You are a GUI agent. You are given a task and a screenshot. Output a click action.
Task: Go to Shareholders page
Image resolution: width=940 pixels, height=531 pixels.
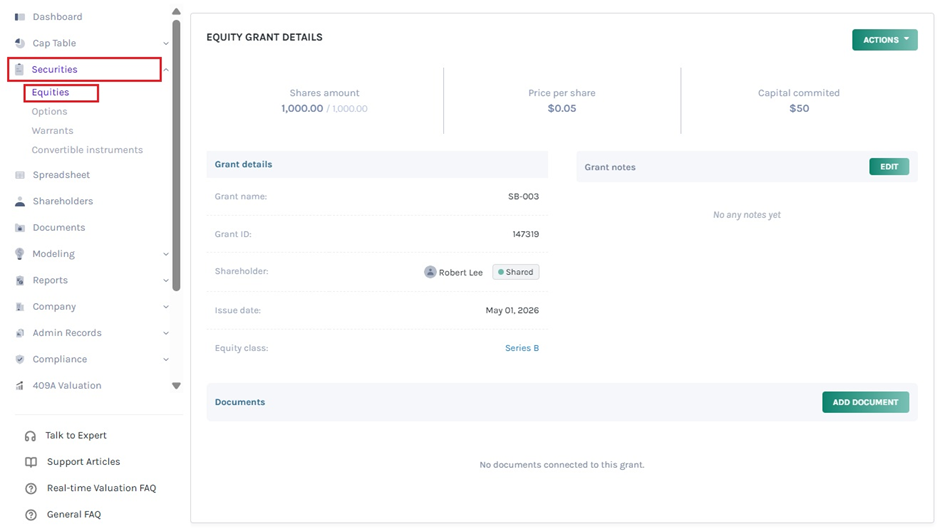(63, 201)
